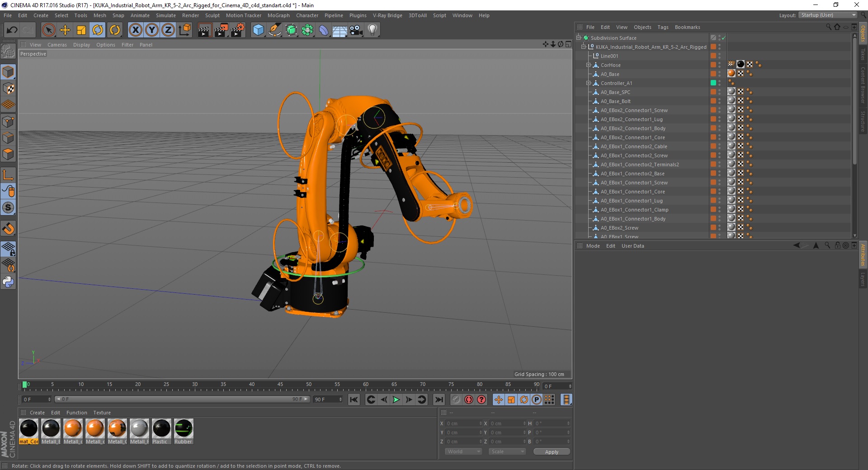
Task: Toggle visibility dots of Line001
Action: click(720, 56)
